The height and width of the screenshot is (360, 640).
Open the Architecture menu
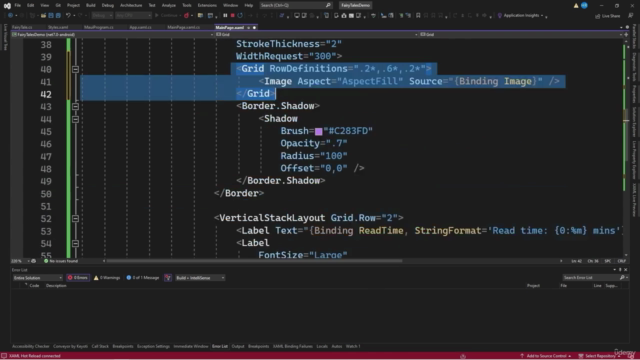click(x=131, y=5)
